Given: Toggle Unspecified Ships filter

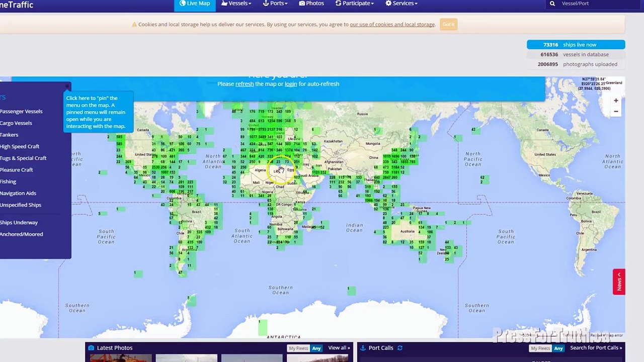Looking at the screenshot, I should point(21,205).
